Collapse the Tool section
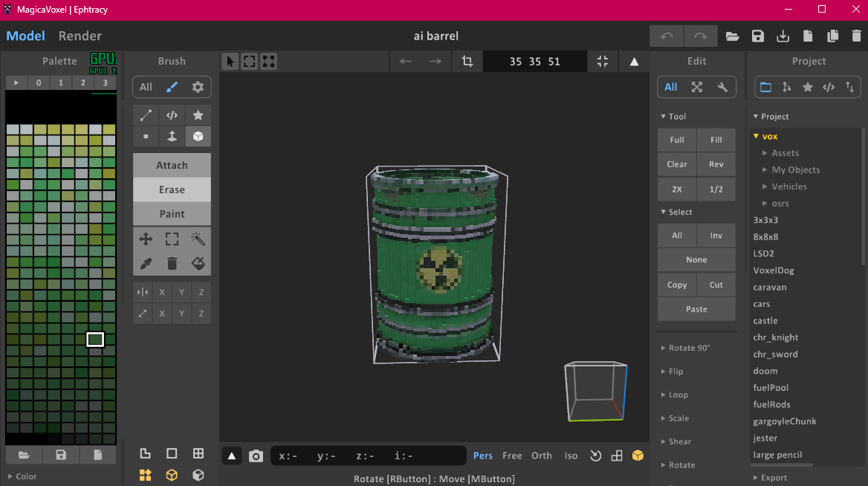 pos(673,116)
